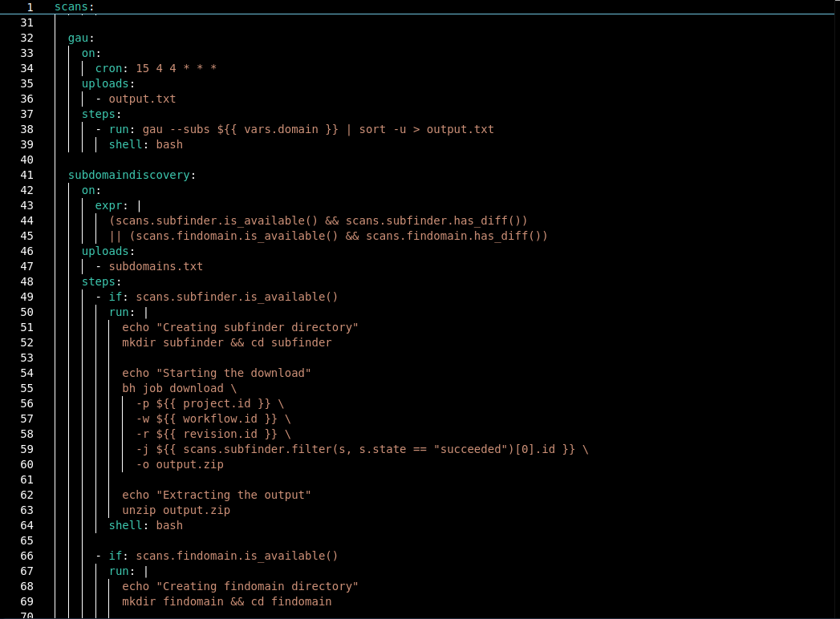Click the 'uploads:' key on line 35
Viewport: 840px width, 619px height.
[108, 83]
